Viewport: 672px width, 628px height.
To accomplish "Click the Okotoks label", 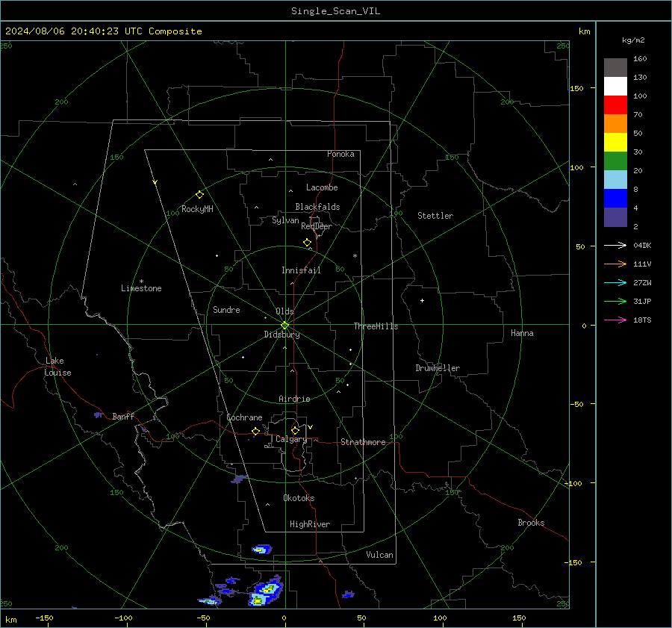I will click(x=299, y=498).
